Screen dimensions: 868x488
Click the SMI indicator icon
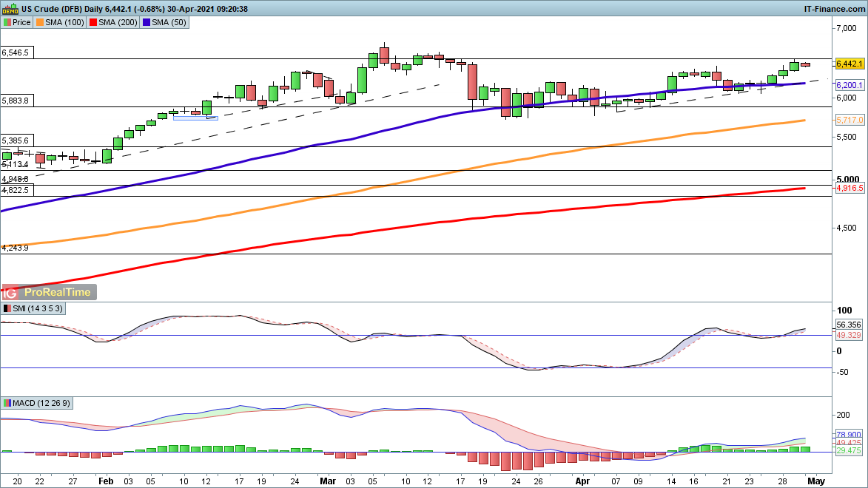coord(7,309)
